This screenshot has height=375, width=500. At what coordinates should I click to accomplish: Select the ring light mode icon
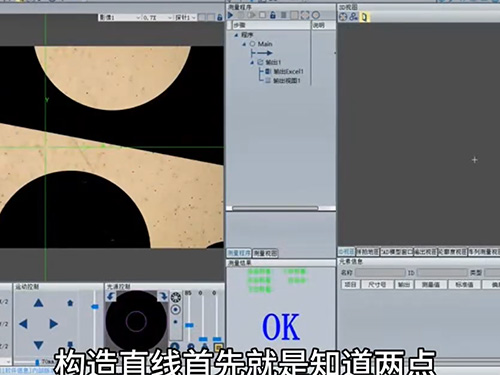coord(175,297)
